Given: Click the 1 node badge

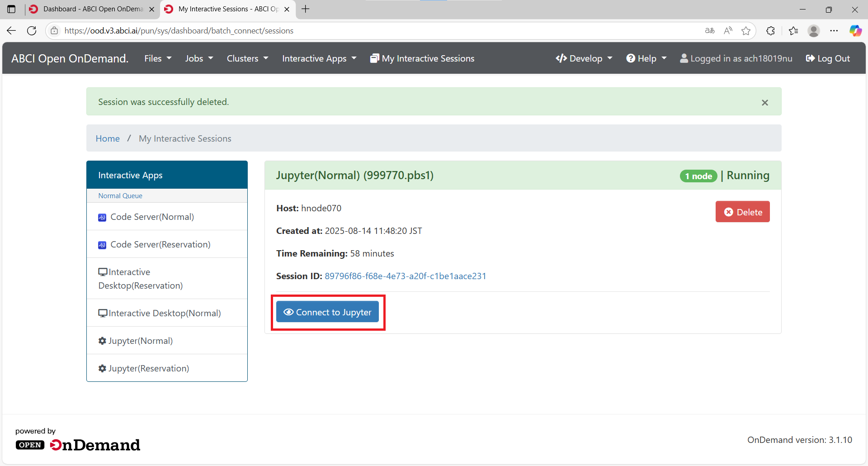Looking at the screenshot, I should click(x=698, y=176).
